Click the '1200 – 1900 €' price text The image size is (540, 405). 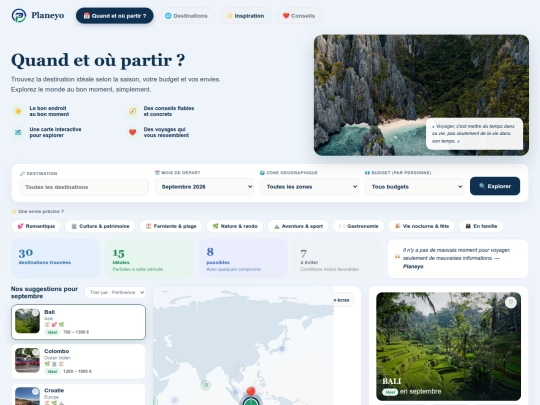click(x=77, y=372)
